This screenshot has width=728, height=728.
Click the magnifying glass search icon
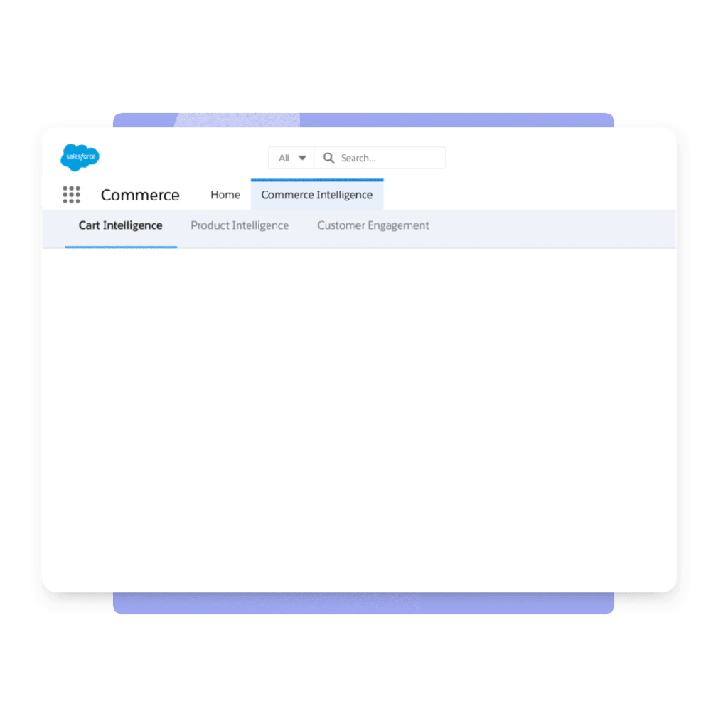pos(328,158)
